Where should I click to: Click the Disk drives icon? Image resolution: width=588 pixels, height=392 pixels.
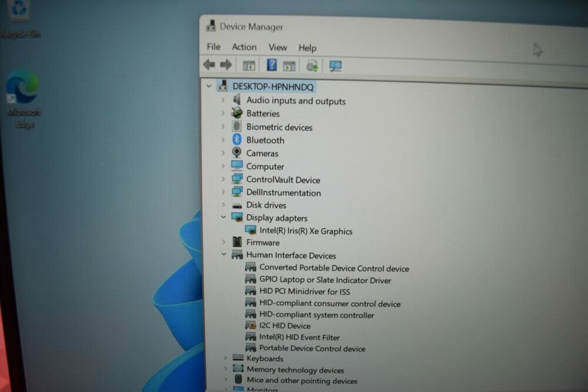236,206
